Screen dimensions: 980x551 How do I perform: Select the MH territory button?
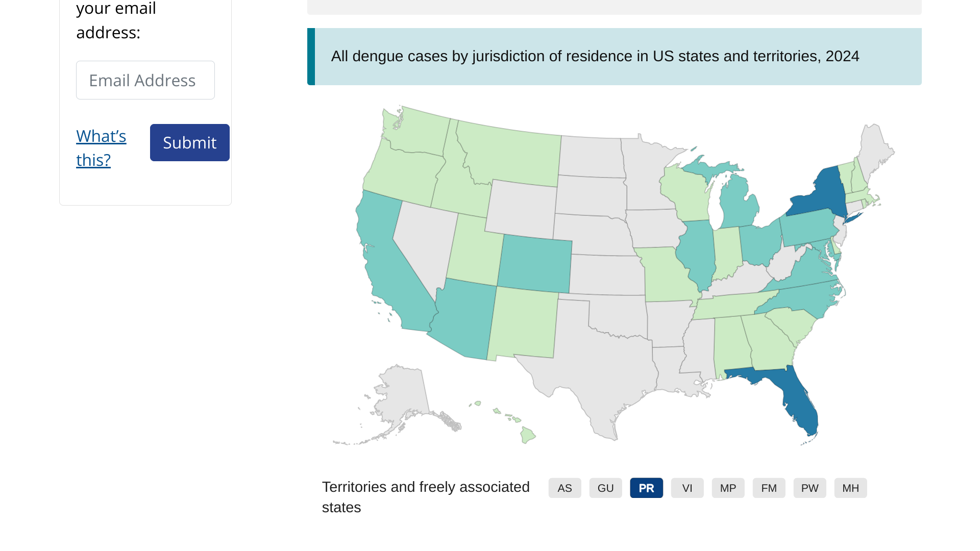coord(850,488)
